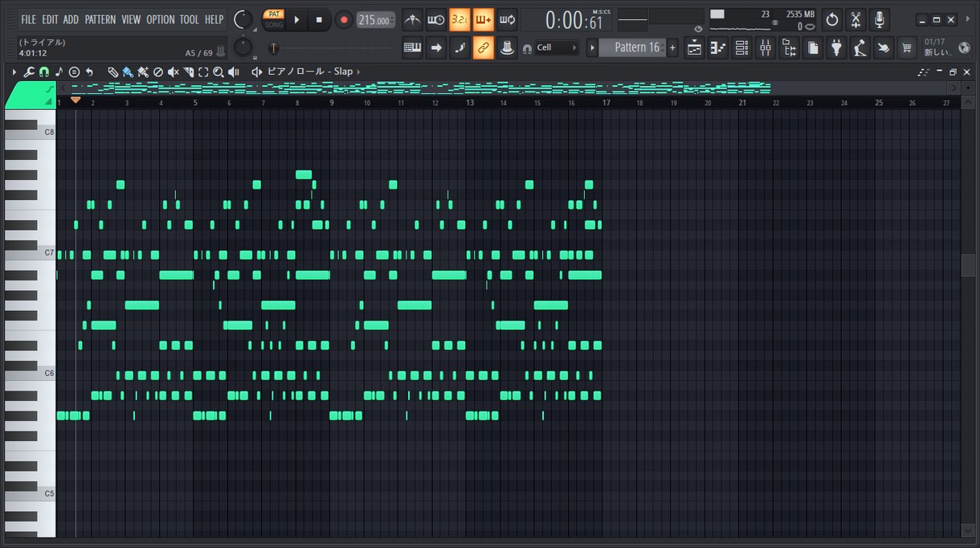980x548 pixels.
Task: Toggle the metronome
Action: coord(412,19)
